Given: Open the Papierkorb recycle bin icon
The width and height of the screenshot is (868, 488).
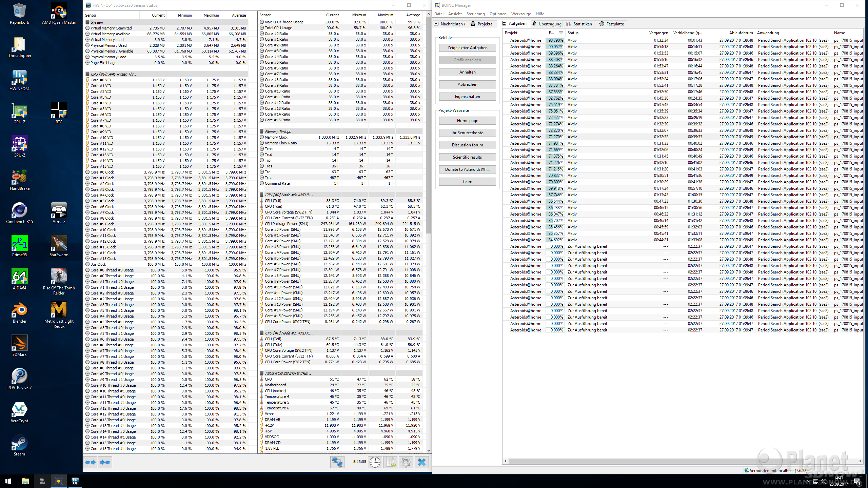Looking at the screenshot, I should (x=19, y=14).
